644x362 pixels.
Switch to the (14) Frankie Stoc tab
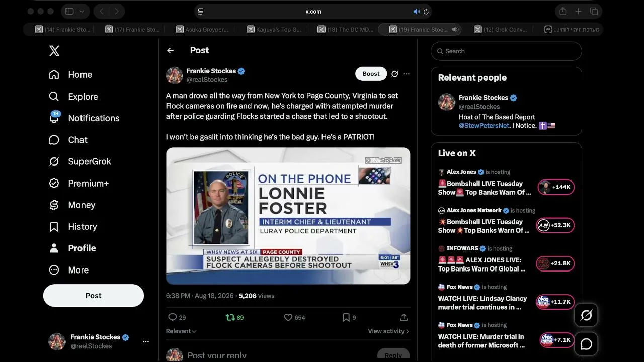pyautogui.click(x=62, y=30)
